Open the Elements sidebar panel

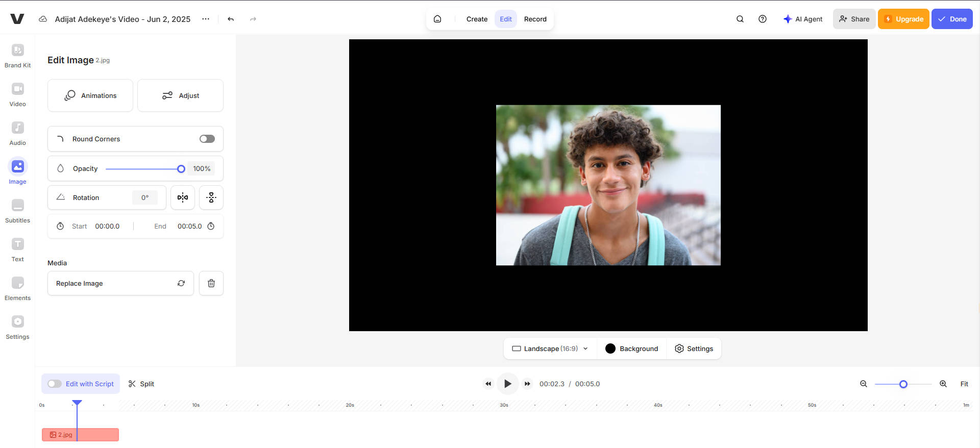17,288
